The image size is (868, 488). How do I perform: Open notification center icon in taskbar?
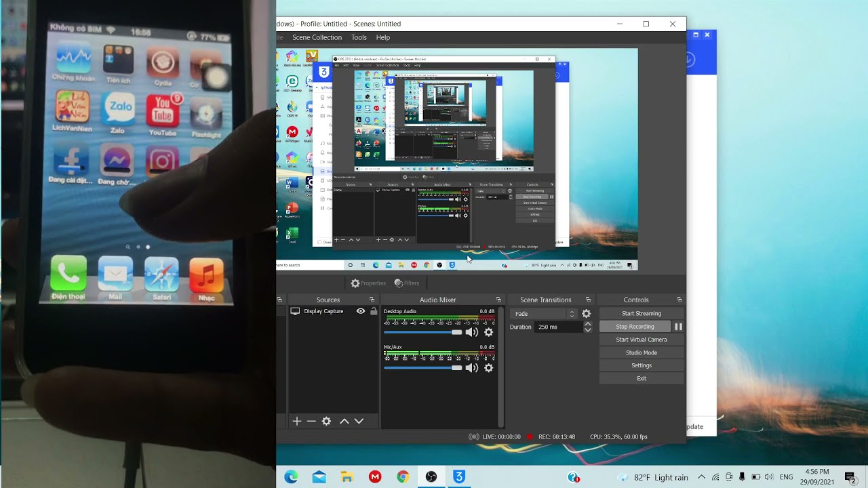[850, 477]
